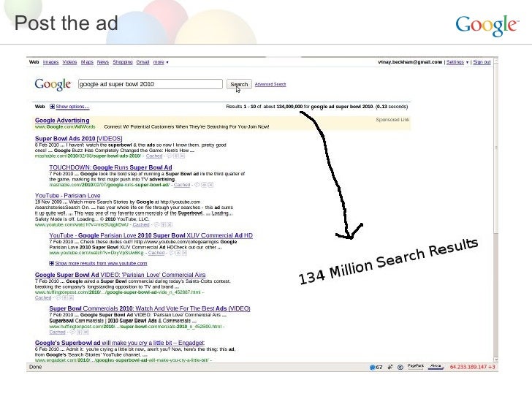
Task: Click promote icon for mashable super-bowl-ads-2010 result
Action: pyautogui.click(x=176, y=156)
